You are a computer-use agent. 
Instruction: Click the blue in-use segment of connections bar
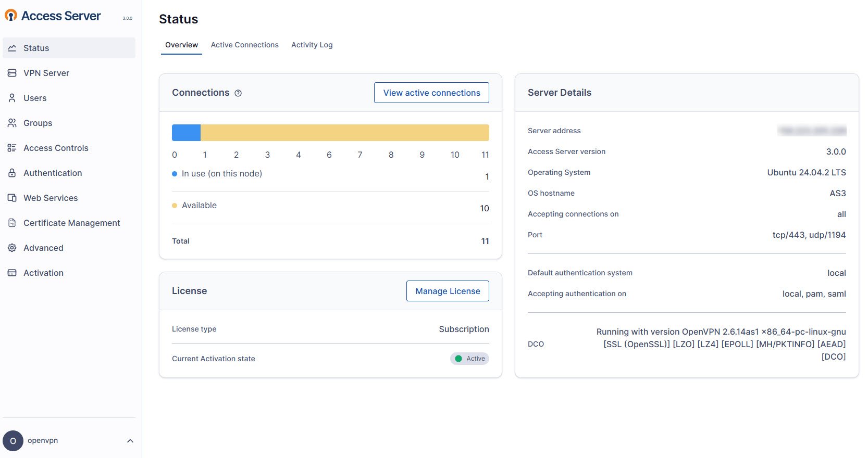click(186, 133)
